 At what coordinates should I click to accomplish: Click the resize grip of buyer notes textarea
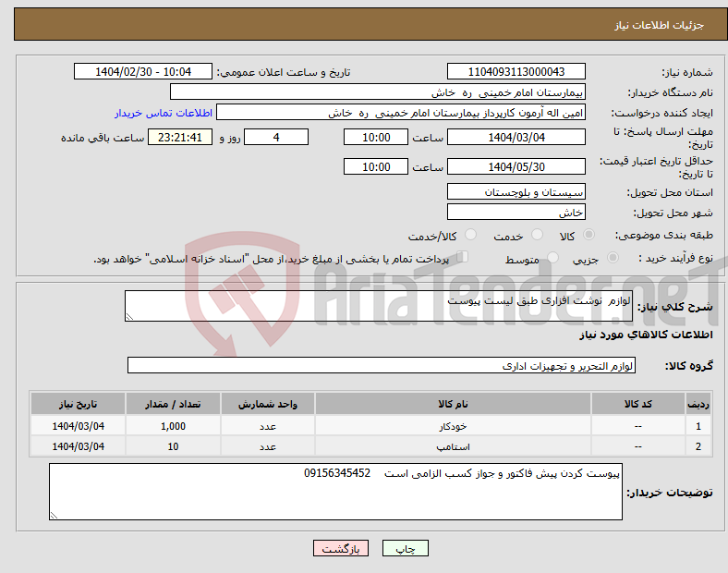pos(54,515)
